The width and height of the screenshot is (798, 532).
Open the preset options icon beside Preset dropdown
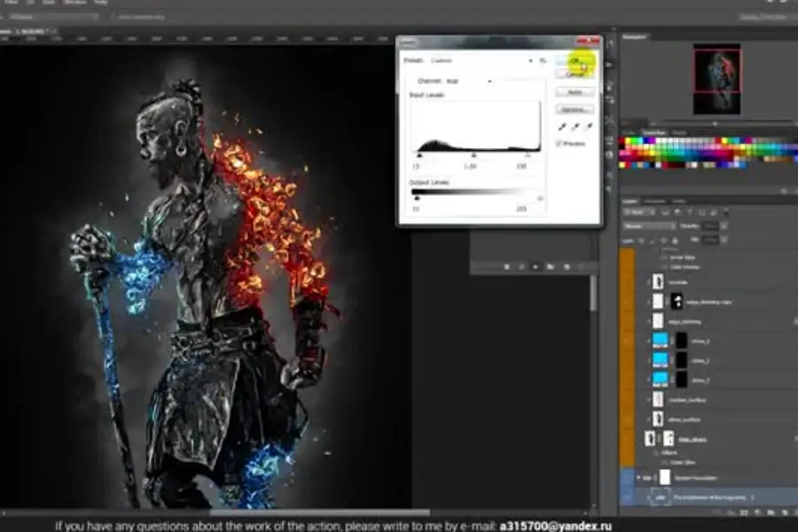click(x=543, y=60)
